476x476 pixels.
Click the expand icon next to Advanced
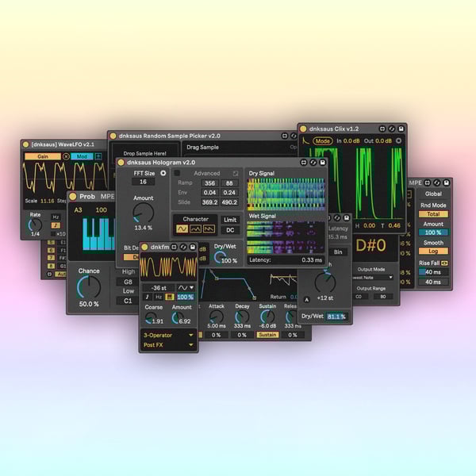[236, 173]
